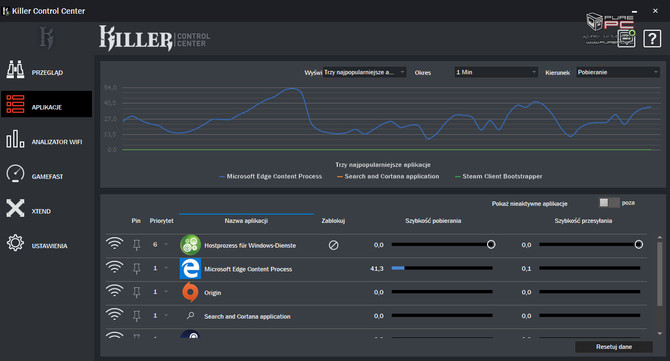Sort by Zablokuj column header
This screenshot has width=670, height=361.
click(x=333, y=221)
